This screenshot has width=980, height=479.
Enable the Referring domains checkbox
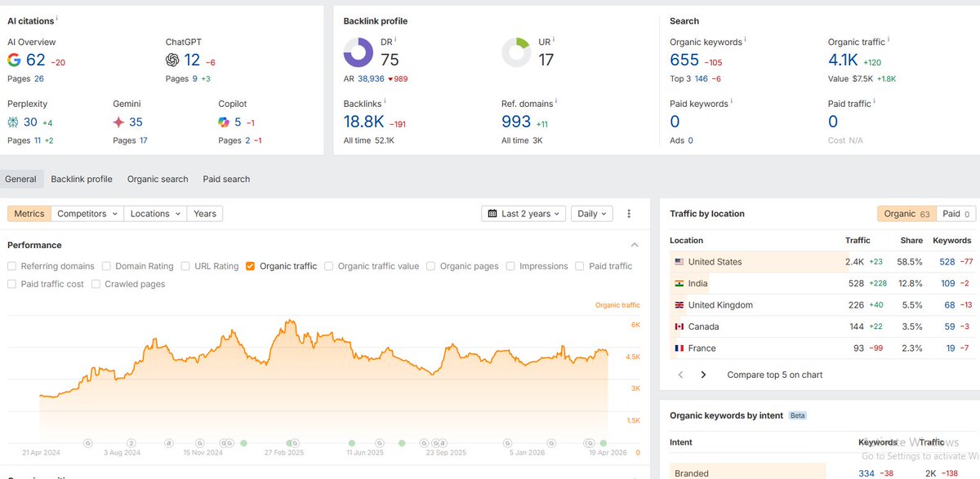[x=11, y=266]
